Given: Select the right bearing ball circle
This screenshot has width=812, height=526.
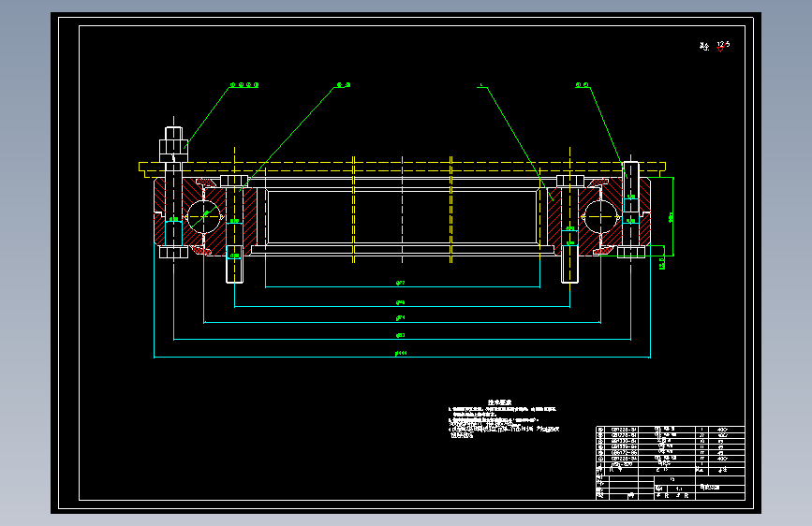Looking at the screenshot, I should [x=600, y=216].
